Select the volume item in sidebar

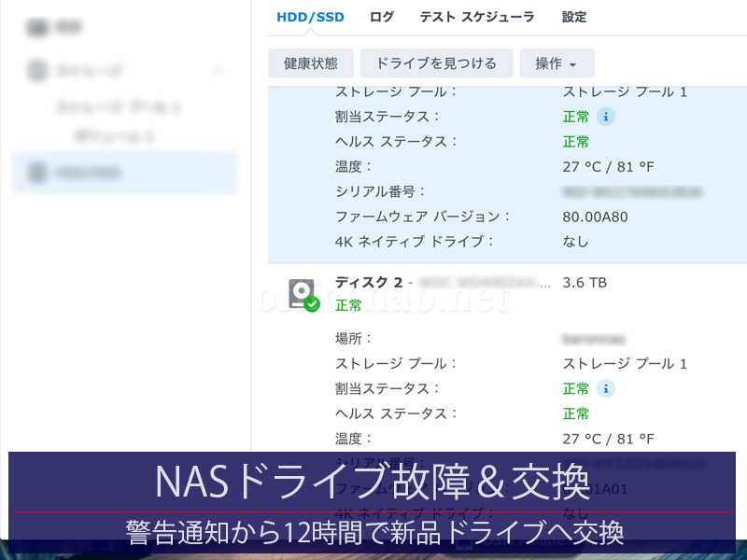coord(115,136)
